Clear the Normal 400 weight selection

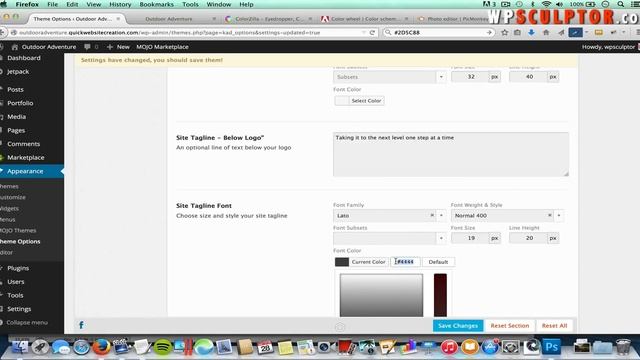(550, 215)
